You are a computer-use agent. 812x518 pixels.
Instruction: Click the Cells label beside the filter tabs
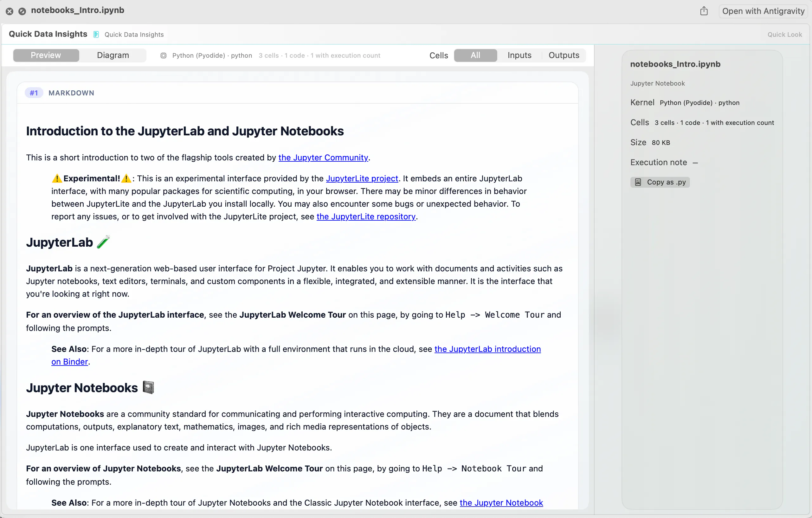439,55
